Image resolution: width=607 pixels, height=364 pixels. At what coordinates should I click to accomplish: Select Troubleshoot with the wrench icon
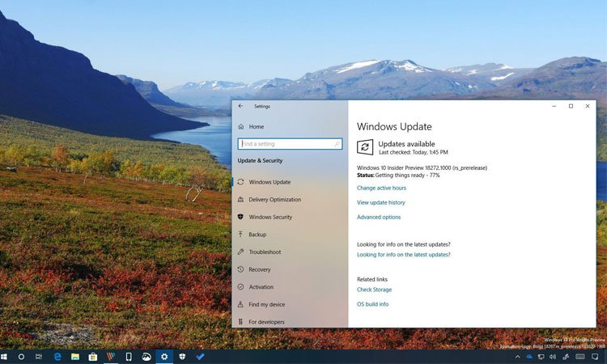pos(265,252)
